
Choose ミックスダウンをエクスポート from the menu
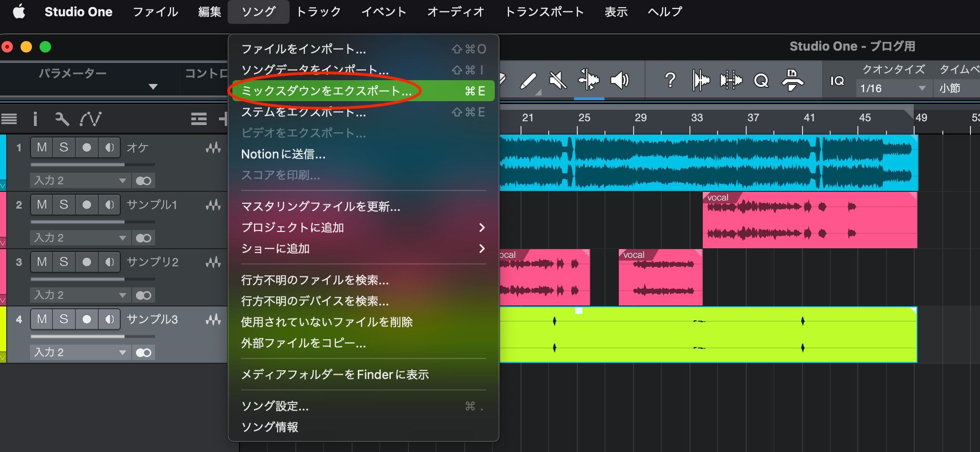point(324,90)
